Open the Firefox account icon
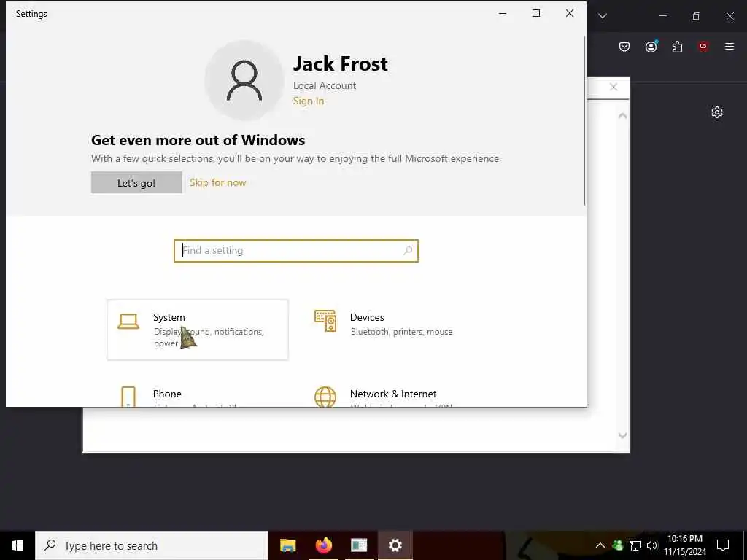747x560 pixels. (x=651, y=46)
